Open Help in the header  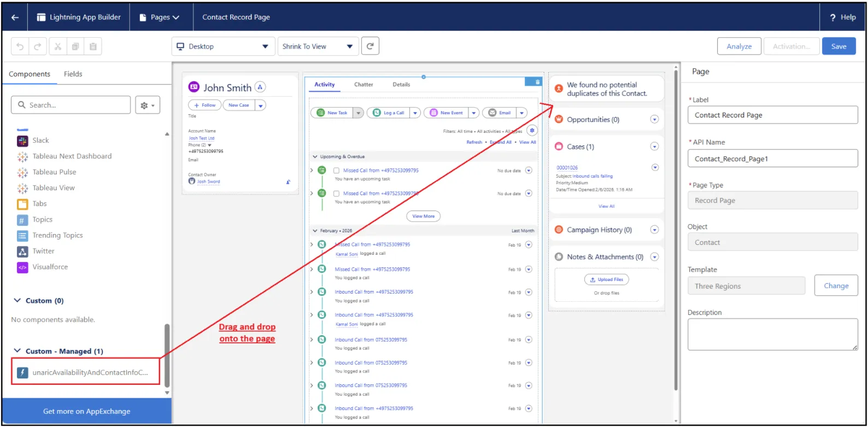(843, 17)
